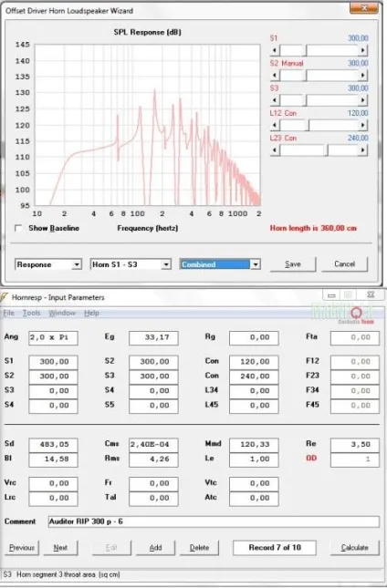Screen dimensions: 387x588
Task: Open the Tools menu
Action: tap(32, 313)
